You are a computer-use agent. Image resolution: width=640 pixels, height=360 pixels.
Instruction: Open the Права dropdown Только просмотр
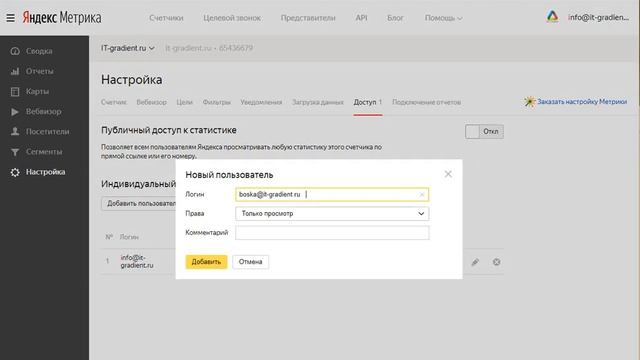[x=332, y=213]
